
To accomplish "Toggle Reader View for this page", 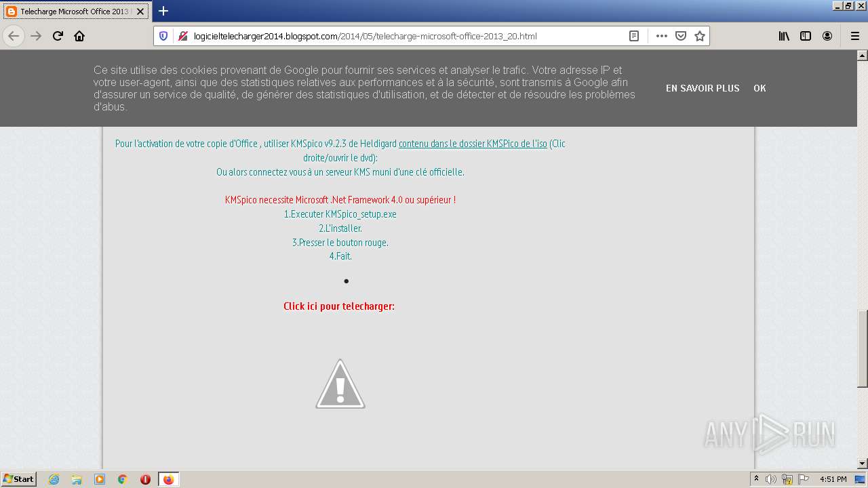I will coord(634,36).
